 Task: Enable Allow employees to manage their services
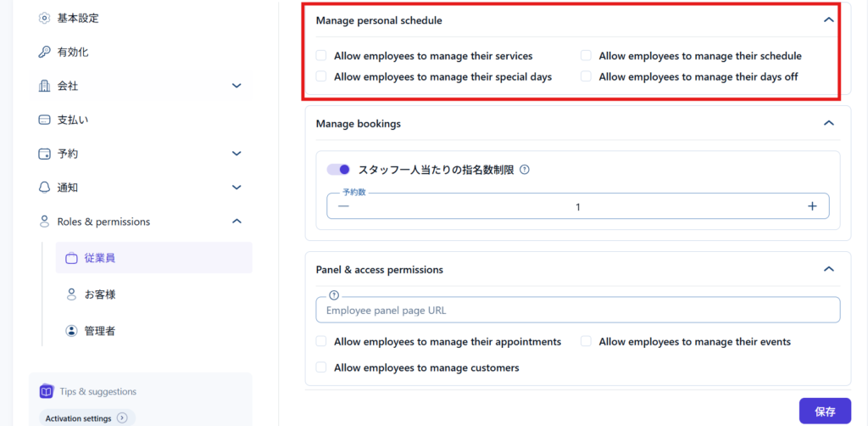(x=321, y=56)
